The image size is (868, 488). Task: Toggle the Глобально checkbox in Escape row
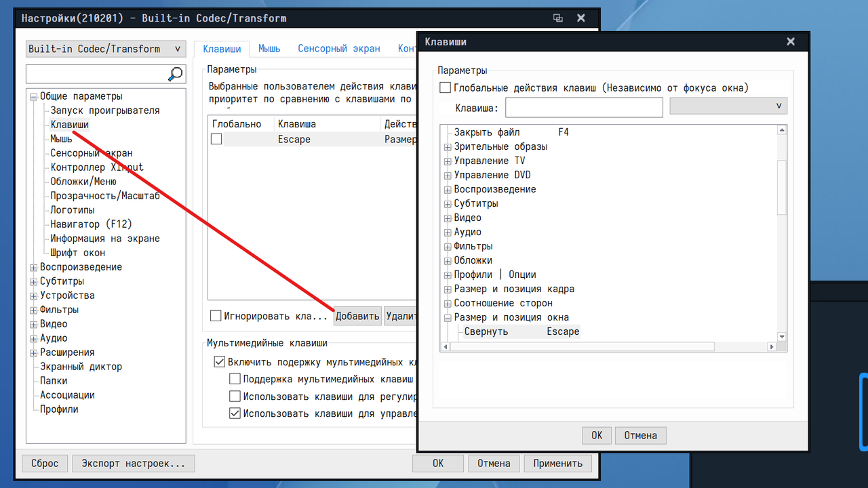(216, 139)
